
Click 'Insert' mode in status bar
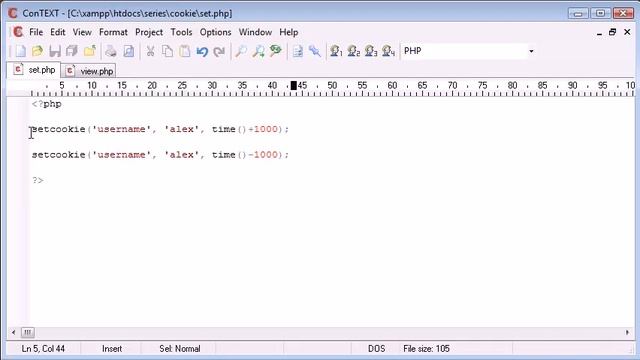pyautogui.click(x=112, y=349)
